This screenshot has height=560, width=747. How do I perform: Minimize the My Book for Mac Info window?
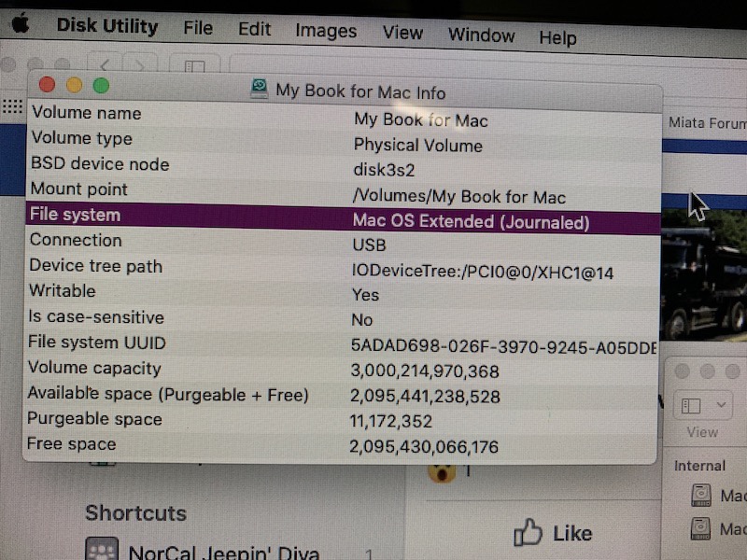[x=74, y=85]
